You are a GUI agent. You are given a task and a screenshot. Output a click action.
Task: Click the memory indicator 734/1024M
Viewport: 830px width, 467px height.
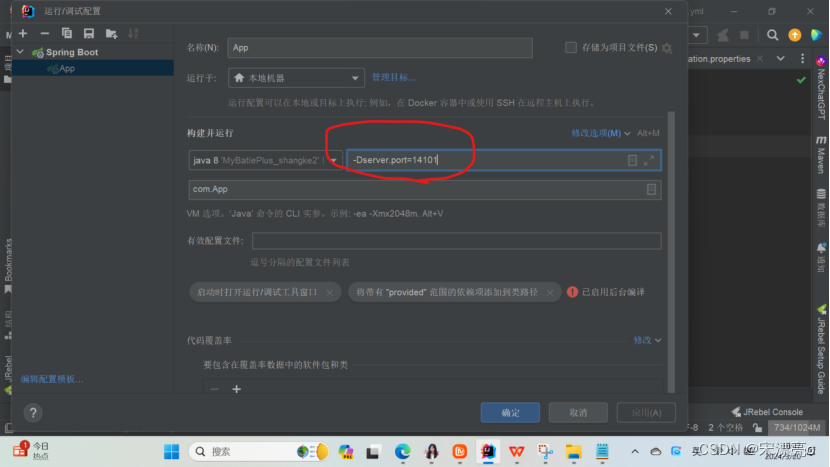(x=797, y=427)
